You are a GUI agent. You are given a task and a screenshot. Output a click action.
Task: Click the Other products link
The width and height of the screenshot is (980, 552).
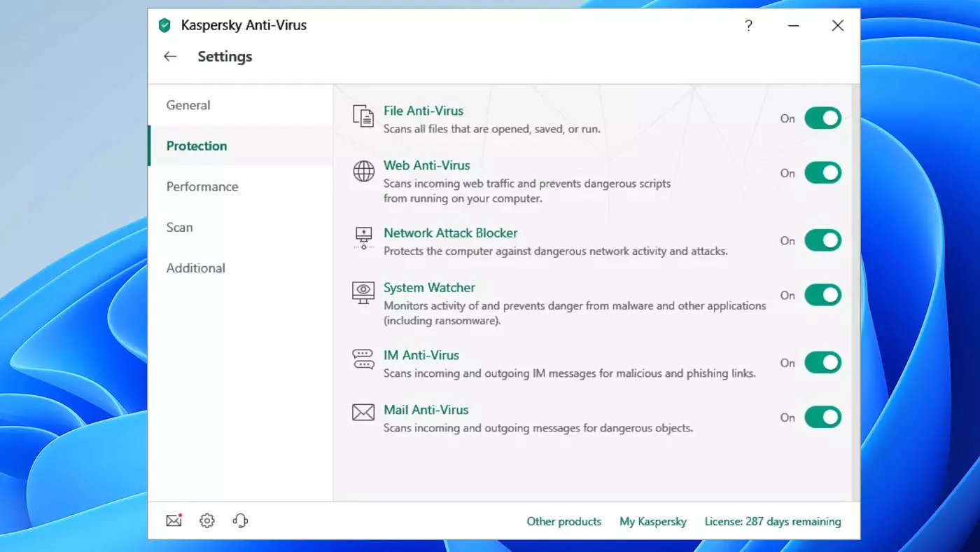[564, 521]
